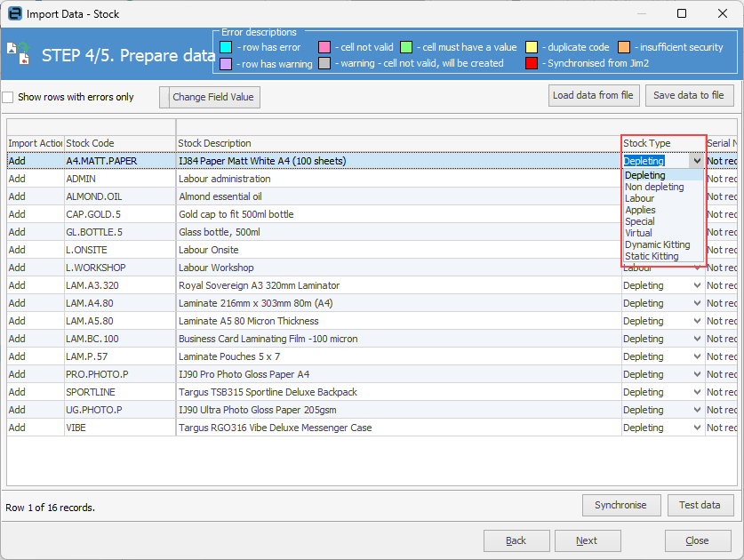The height and width of the screenshot is (560, 744).
Task: Select the L.ONSITE stock code cell
Action: 120,250
